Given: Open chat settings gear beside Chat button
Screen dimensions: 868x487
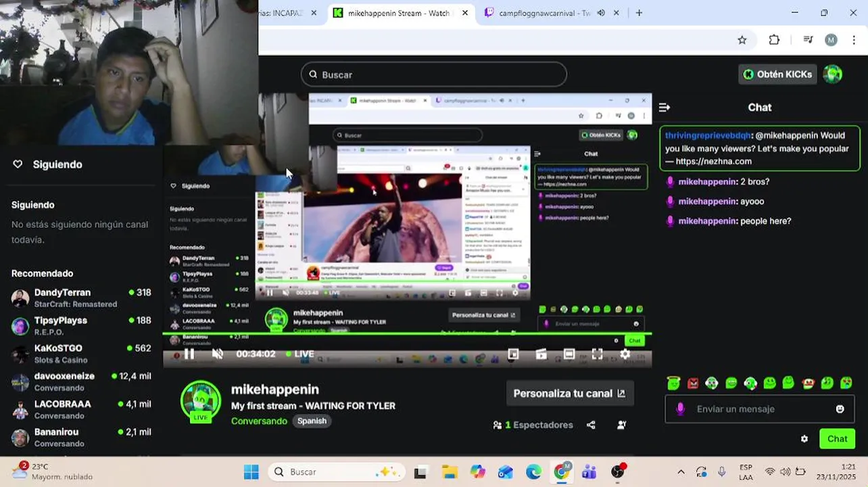Looking at the screenshot, I should (804, 439).
